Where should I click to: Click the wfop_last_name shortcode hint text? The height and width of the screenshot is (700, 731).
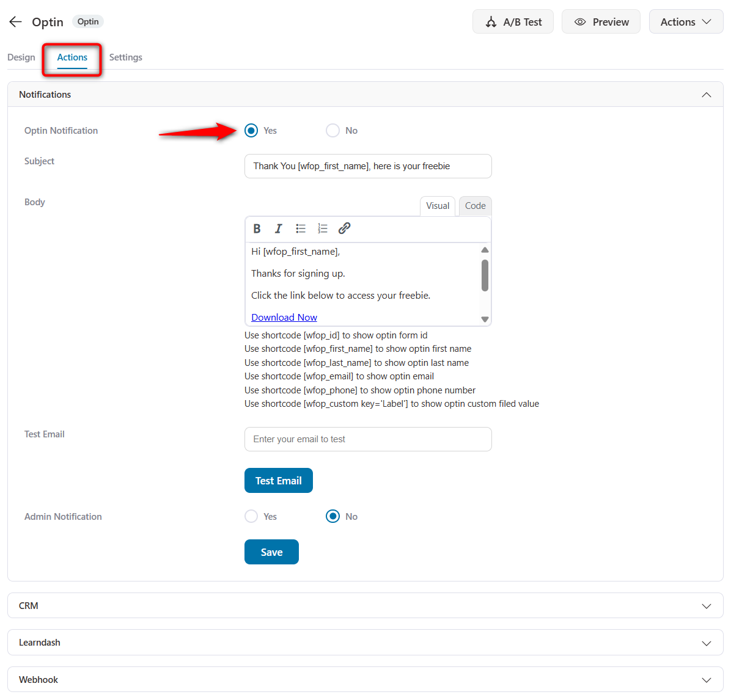(357, 363)
